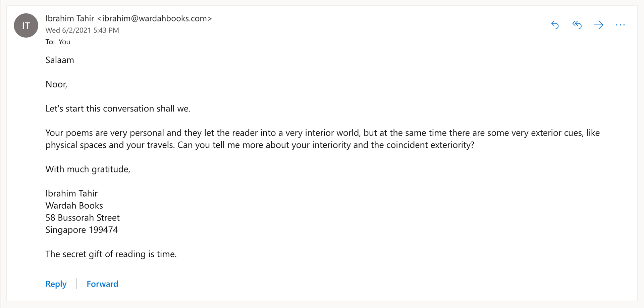Click the 'secret gift of reading' tagline

(111, 254)
